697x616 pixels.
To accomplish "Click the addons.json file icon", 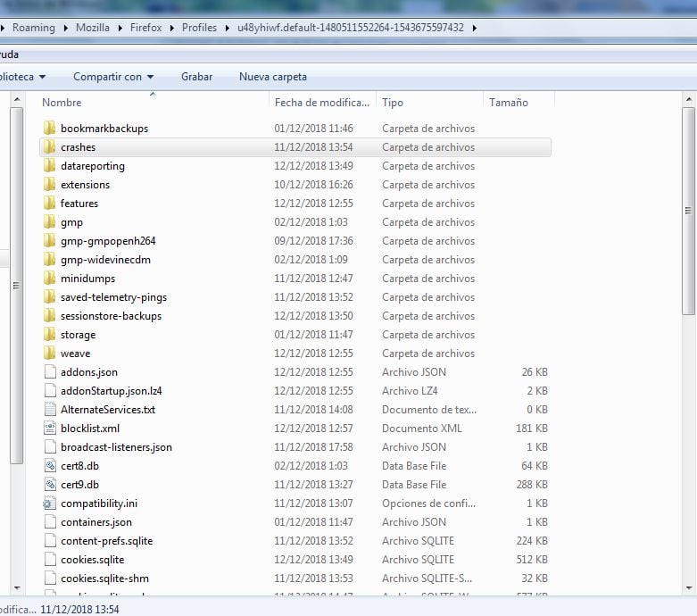I will 50,372.
